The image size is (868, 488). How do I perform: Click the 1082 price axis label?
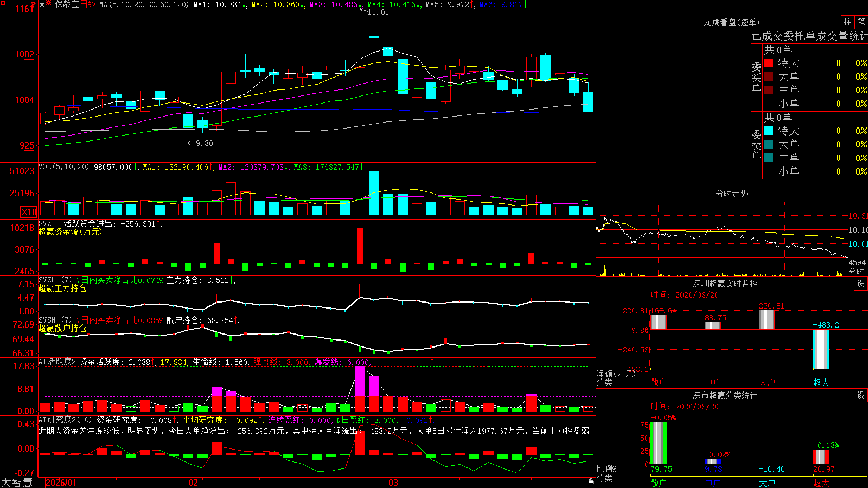25,54
